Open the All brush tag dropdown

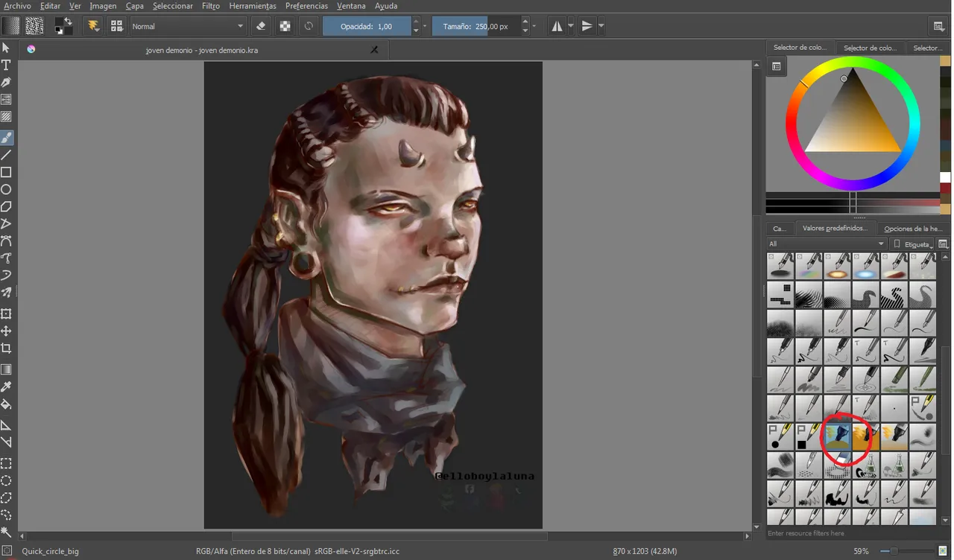(x=827, y=244)
